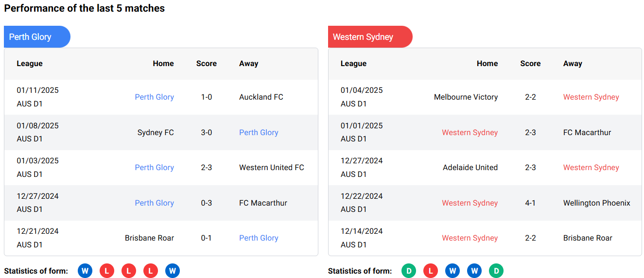Click the 3-0 score of Sydney FC match
Screen dimensions: 644x278
207,132
